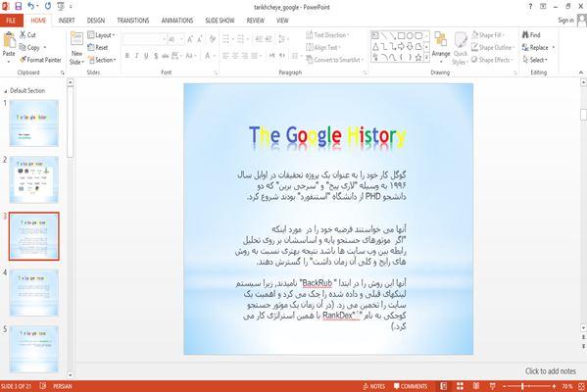The width and height of the screenshot is (587, 392).
Task: Activate the Format Painter tool
Action: pos(40,60)
